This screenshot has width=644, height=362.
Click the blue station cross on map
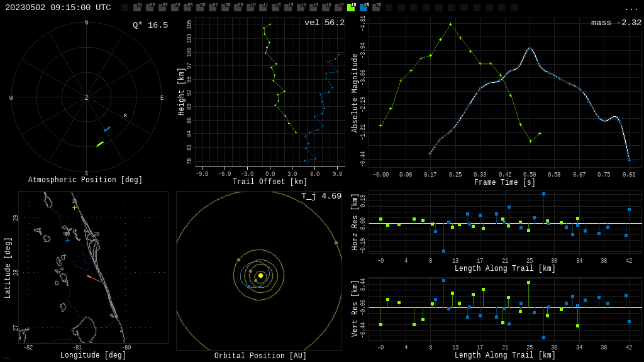pyautogui.click(x=67, y=240)
